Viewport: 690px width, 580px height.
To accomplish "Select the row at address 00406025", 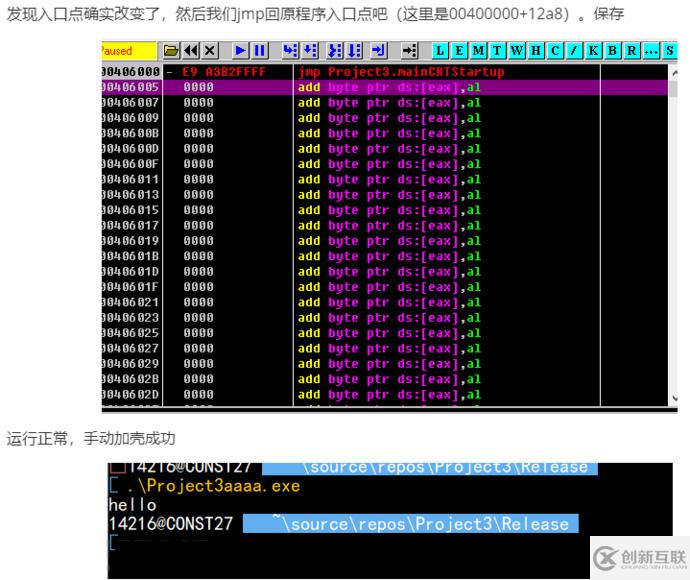I will click(x=385, y=333).
